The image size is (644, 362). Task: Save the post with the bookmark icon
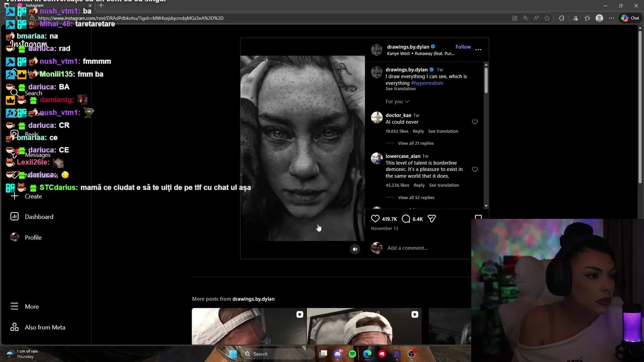[478, 218]
